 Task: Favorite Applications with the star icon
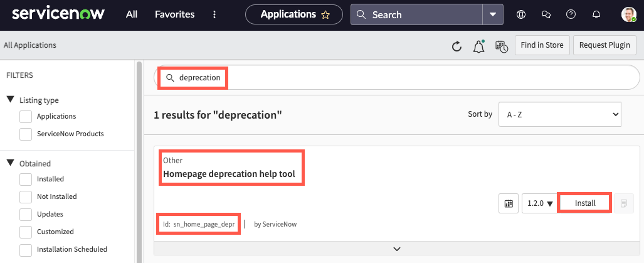pyautogui.click(x=325, y=15)
